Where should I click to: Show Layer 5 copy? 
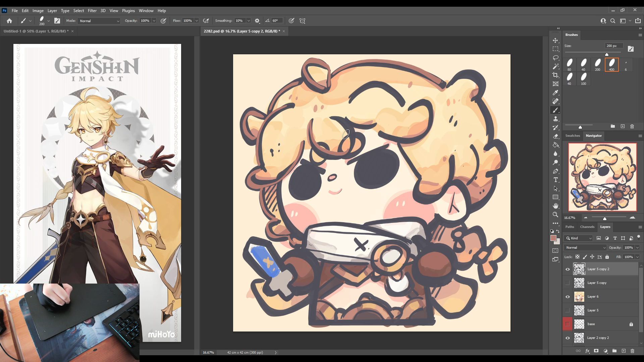[x=568, y=283]
